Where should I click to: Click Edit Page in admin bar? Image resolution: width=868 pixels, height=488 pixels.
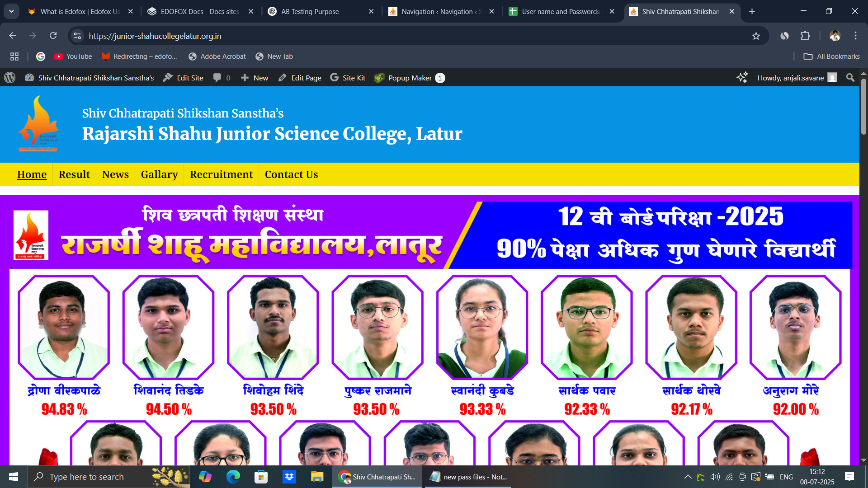click(x=300, y=78)
